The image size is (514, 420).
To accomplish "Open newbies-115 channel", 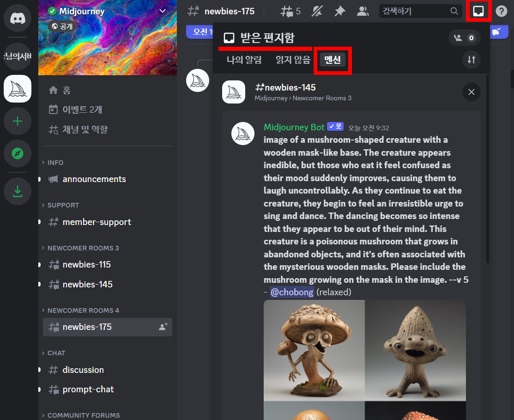I will coord(108,265).
